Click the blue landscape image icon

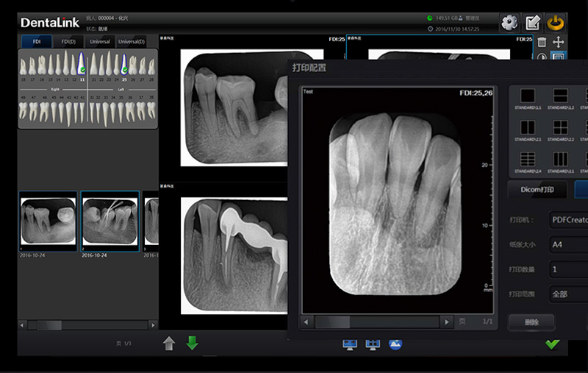(x=395, y=344)
